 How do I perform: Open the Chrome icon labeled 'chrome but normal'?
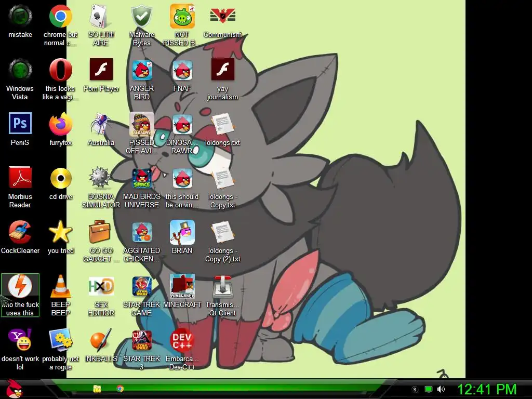coord(60,16)
